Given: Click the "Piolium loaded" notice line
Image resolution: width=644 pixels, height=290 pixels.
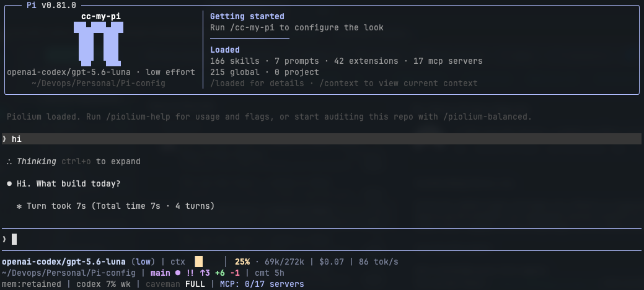Looking at the screenshot, I should click(270, 116).
